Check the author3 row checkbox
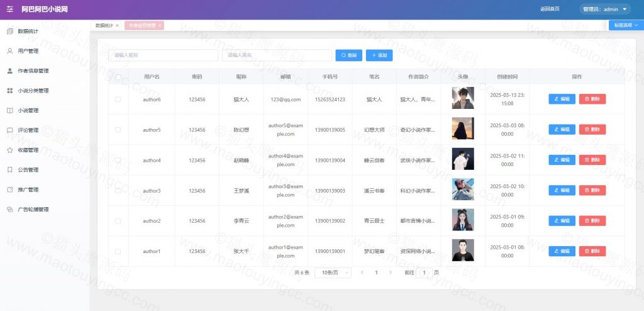Viewport: 644px width, 311px height. [118, 191]
